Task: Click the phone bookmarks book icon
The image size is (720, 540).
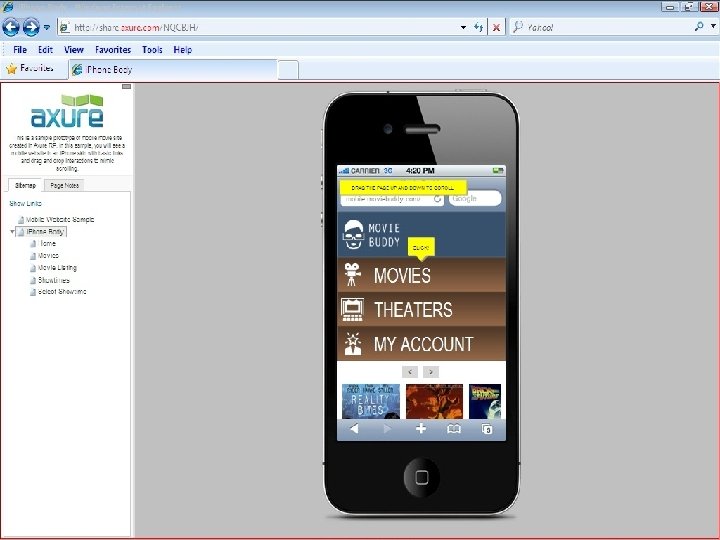Action: point(454,429)
